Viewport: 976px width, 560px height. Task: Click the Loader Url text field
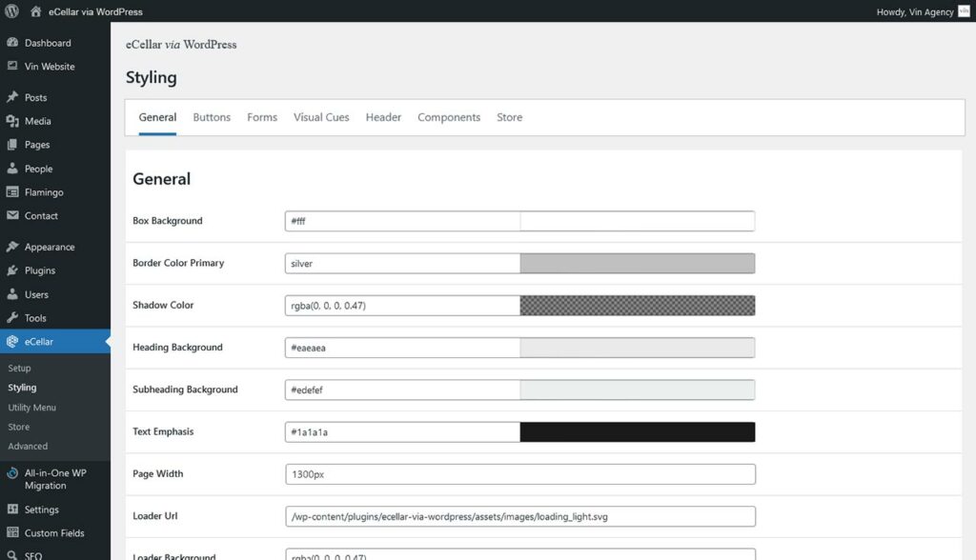(x=520, y=516)
